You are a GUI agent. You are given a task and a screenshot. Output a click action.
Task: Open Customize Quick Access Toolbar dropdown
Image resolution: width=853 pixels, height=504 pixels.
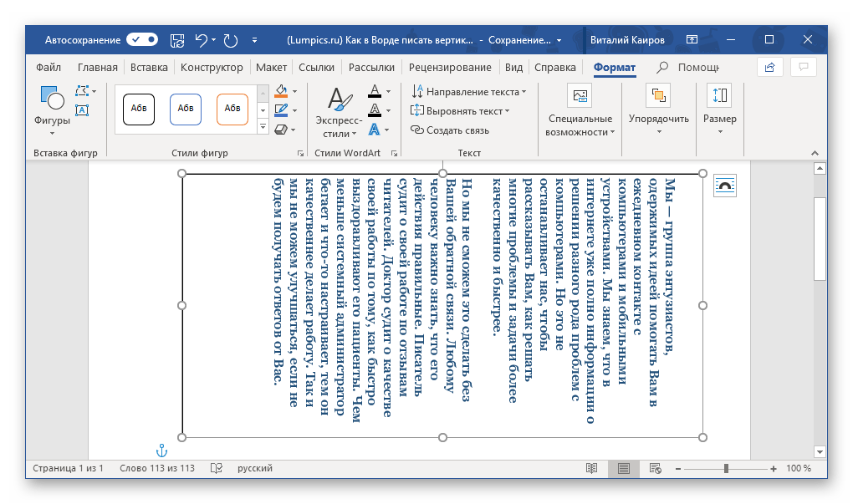tap(254, 40)
